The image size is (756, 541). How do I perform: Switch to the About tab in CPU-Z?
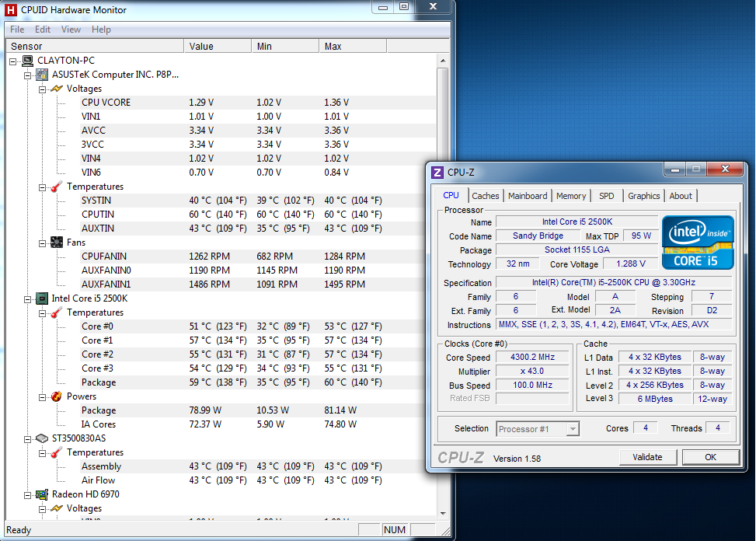(681, 196)
